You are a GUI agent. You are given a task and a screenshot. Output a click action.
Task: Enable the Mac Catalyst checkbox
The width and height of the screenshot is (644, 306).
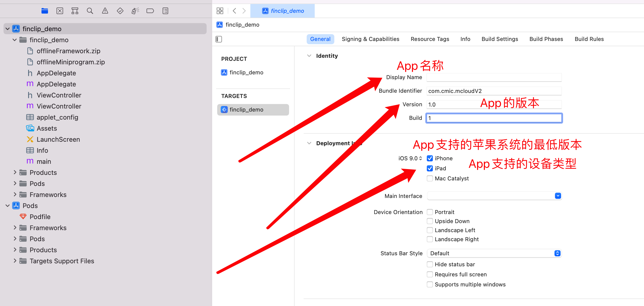tap(430, 178)
